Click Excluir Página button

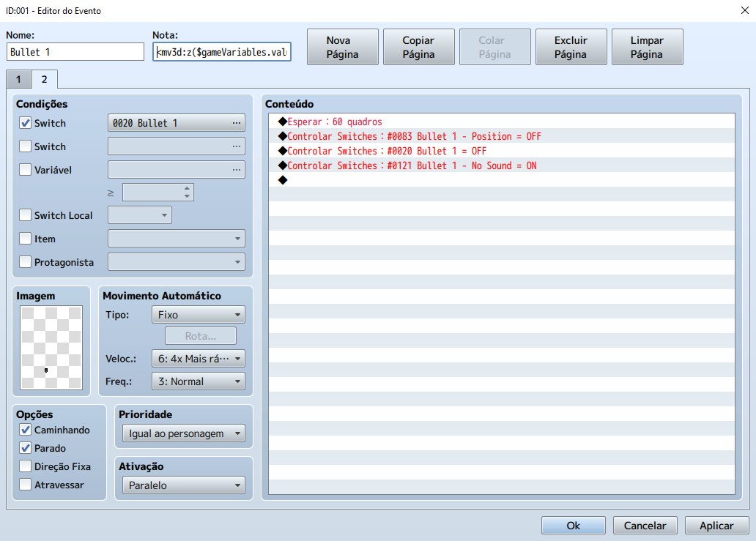pos(571,47)
